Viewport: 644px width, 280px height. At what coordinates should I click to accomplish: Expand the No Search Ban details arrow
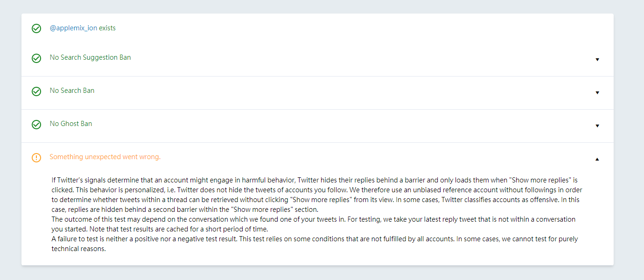pos(597,93)
